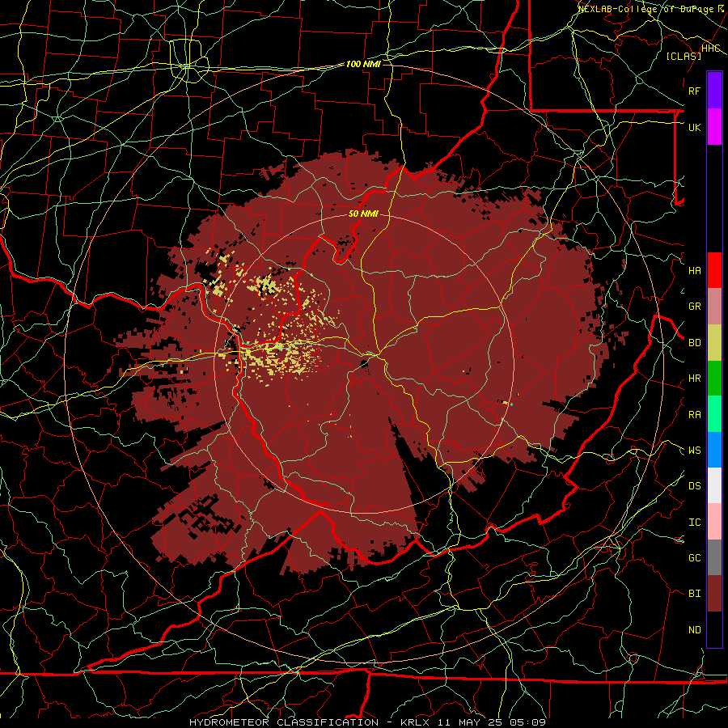
Task: Click the 'HHC' product code text
Action: pyautogui.click(x=710, y=49)
